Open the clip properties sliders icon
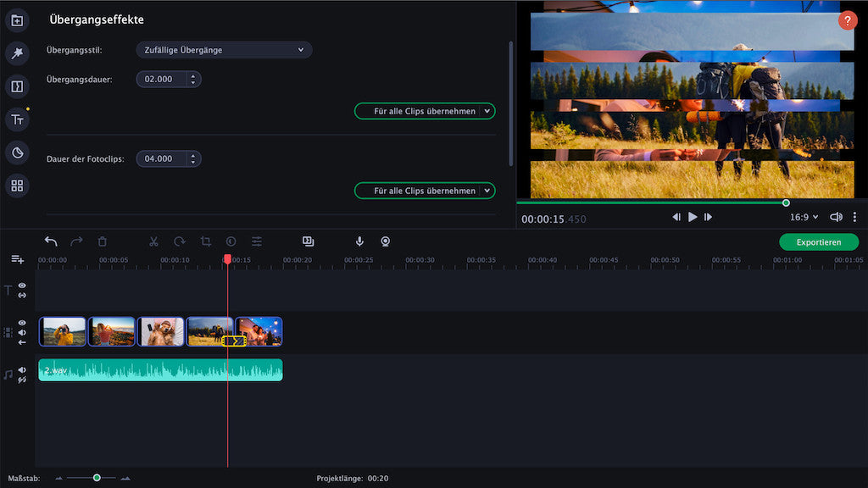Screen dimensions: 868x488 tap(257, 241)
